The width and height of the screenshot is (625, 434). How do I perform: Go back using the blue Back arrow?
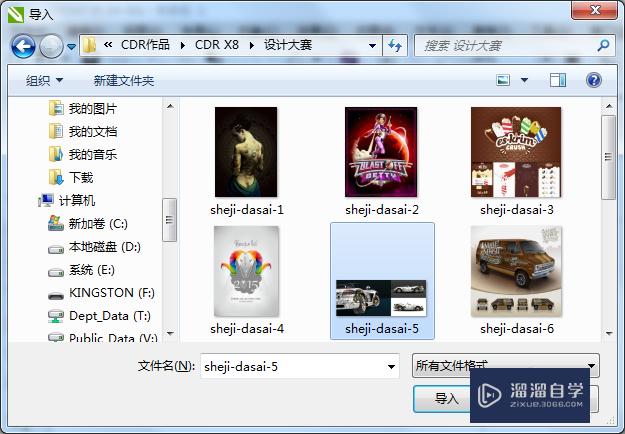pyautogui.click(x=24, y=46)
